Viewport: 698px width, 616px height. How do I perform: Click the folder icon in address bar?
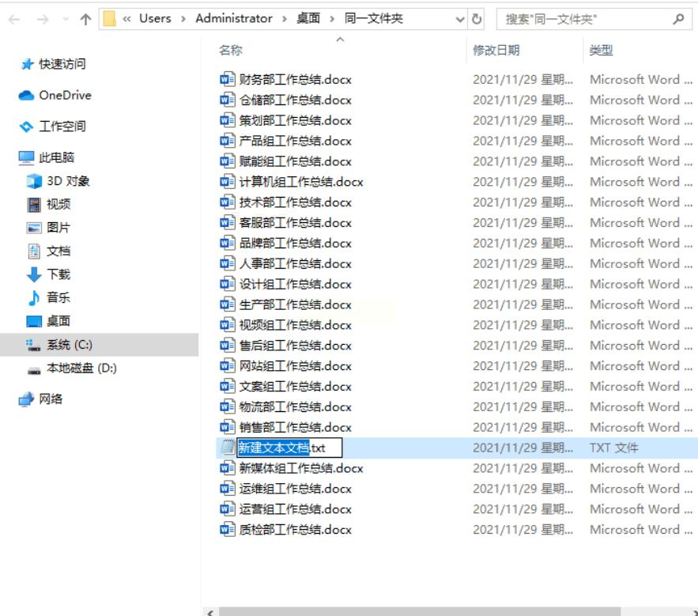point(110,19)
